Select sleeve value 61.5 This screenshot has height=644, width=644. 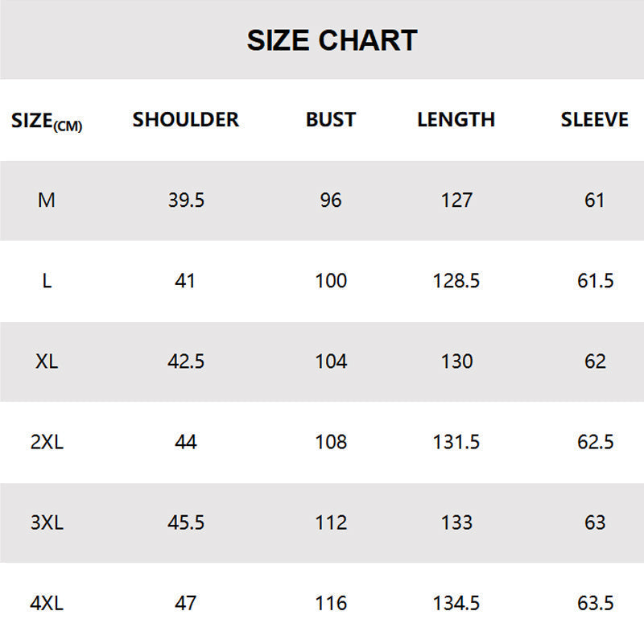point(595,281)
